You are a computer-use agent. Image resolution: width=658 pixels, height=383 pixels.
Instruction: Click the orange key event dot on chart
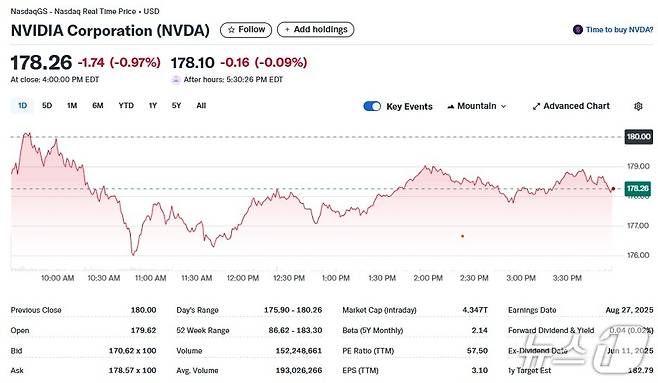462,236
